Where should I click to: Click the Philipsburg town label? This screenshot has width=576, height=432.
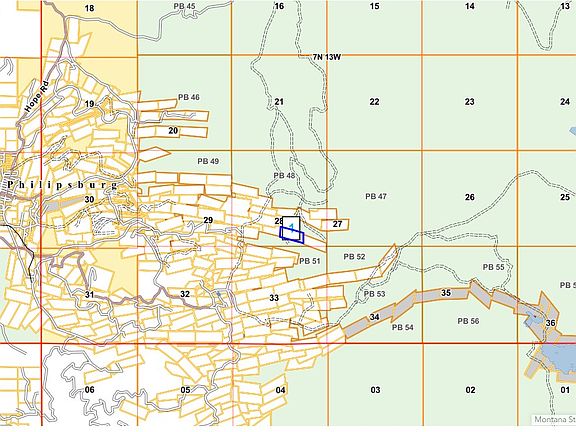62,185
